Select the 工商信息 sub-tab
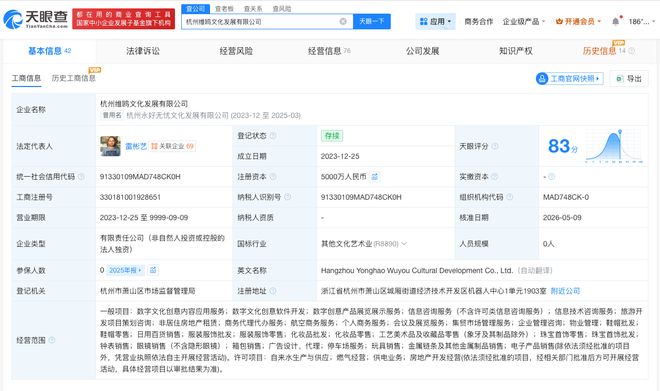The width and height of the screenshot is (660, 391). click(26, 78)
